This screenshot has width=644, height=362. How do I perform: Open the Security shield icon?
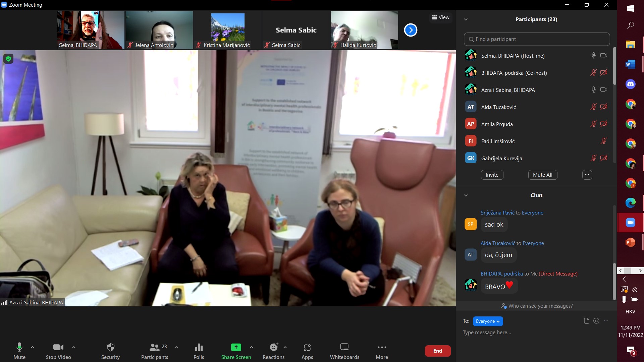[x=110, y=348]
